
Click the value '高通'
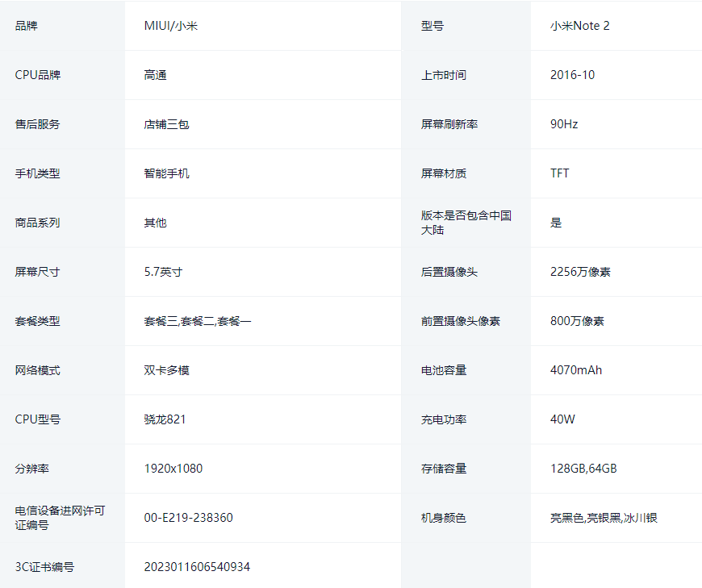[156, 75]
